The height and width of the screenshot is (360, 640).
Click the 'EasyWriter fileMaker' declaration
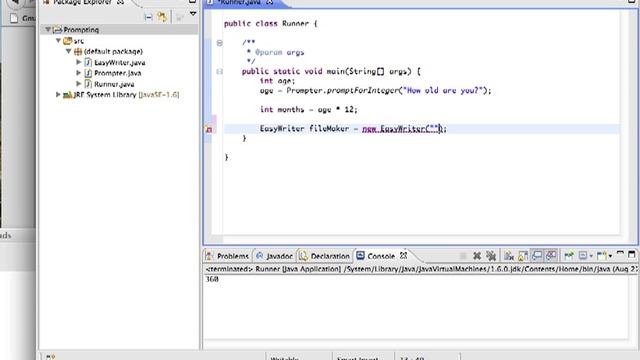(304, 129)
